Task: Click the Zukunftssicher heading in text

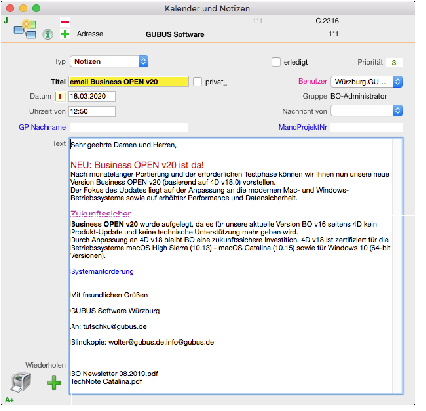Action: point(101,213)
